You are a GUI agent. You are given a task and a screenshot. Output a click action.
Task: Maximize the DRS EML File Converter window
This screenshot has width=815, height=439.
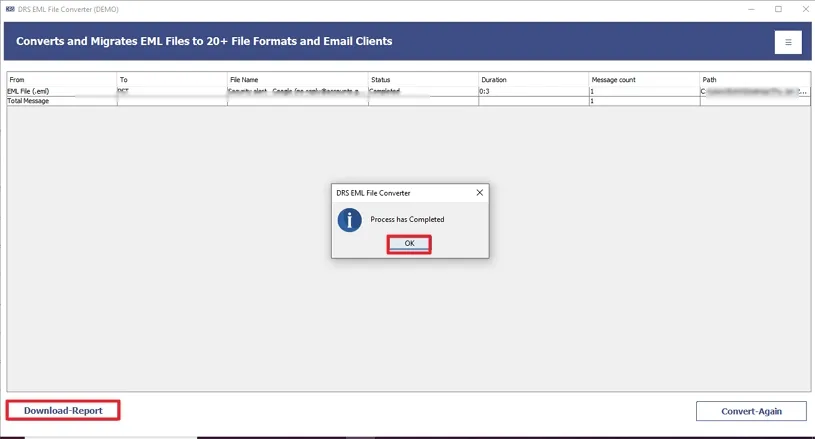[778, 9]
